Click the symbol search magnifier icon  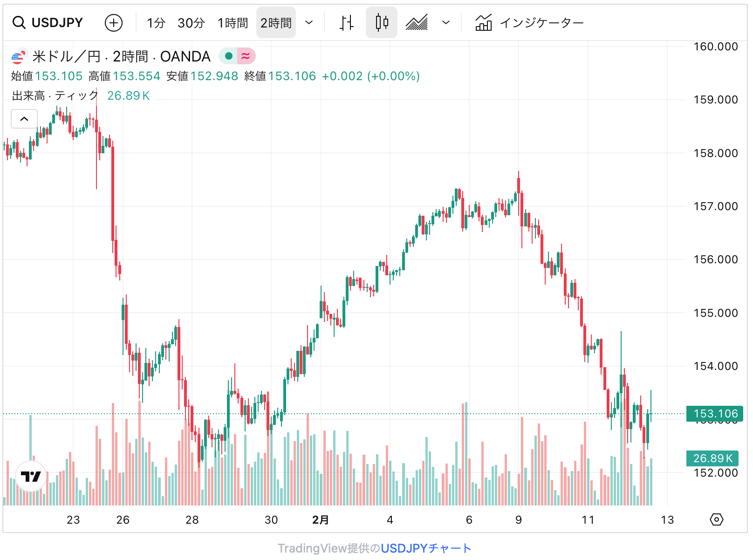coord(19,22)
